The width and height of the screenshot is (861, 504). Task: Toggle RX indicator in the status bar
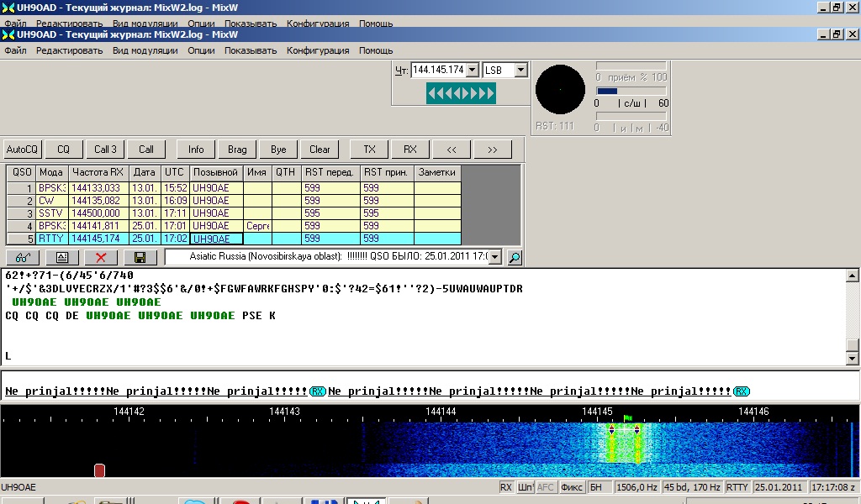tap(505, 487)
